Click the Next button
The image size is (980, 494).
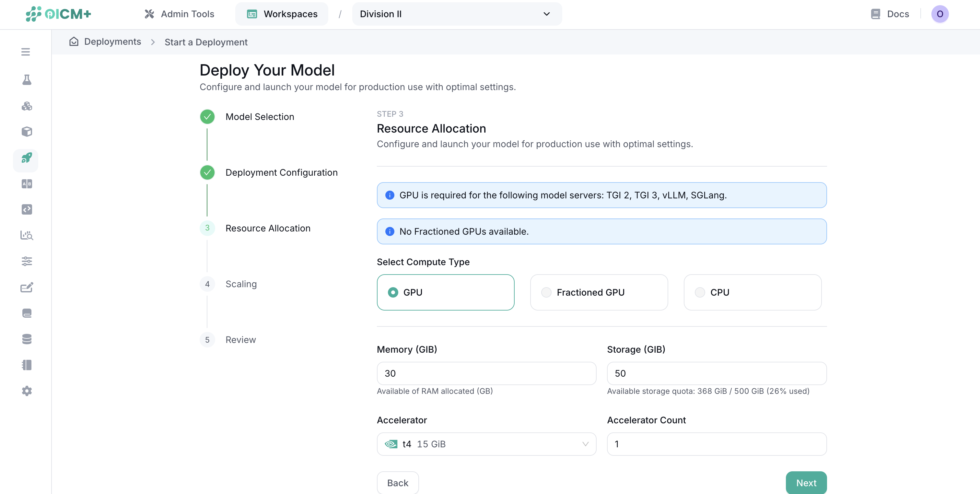[x=806, y=483]
